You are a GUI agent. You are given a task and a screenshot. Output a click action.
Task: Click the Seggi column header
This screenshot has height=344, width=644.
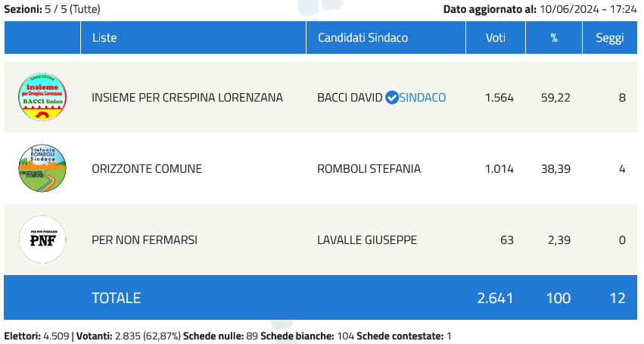(610, 38)
